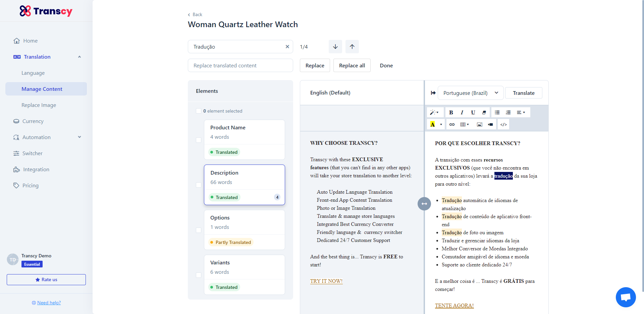Click Done to finish replacing

pos(386,65)
